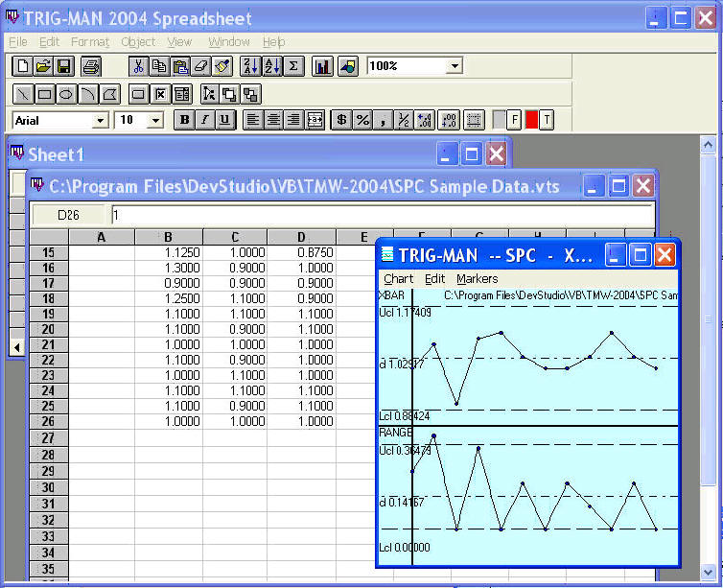723x588 pixels.
Task: Apply comma style number format
Action: [384, 120]
